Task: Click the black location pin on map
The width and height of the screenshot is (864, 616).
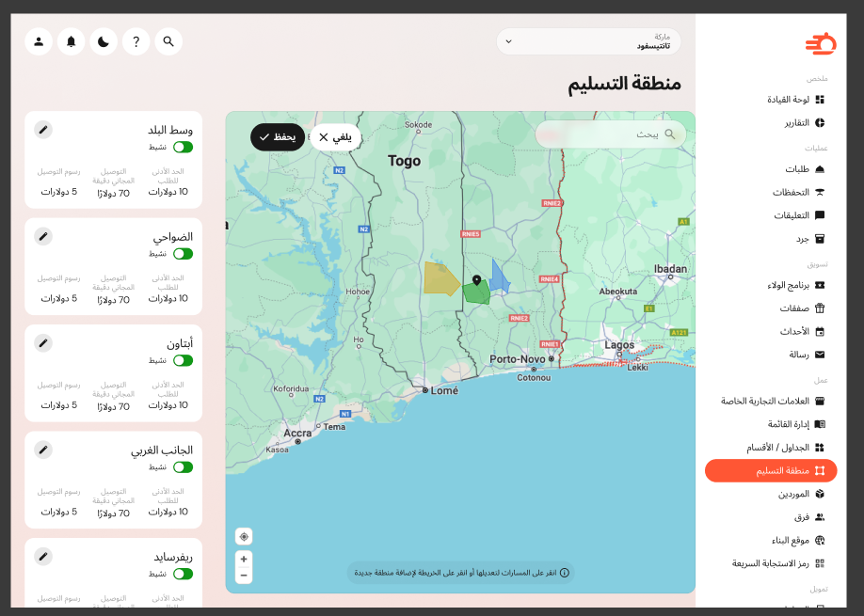Action: click(476, 280)
